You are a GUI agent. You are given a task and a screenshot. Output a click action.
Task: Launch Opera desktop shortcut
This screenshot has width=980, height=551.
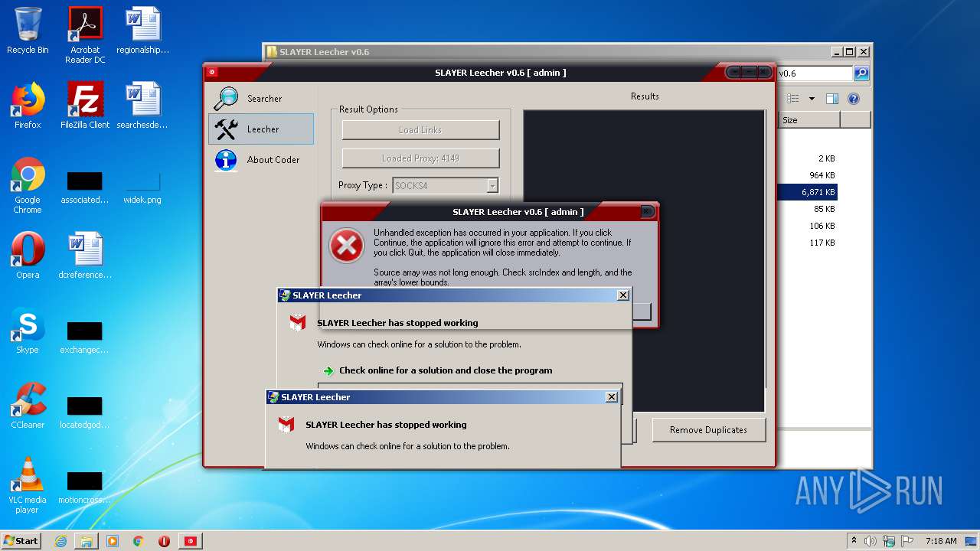click(28, 256)
